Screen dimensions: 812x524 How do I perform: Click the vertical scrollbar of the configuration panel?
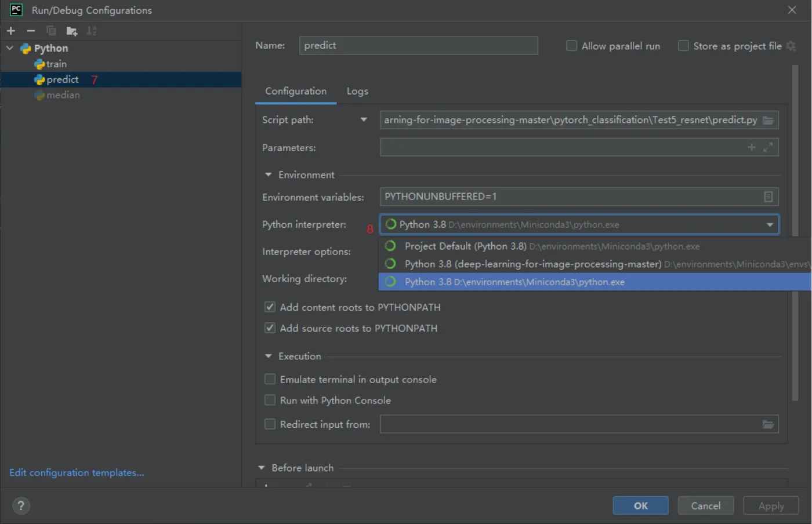795,232
